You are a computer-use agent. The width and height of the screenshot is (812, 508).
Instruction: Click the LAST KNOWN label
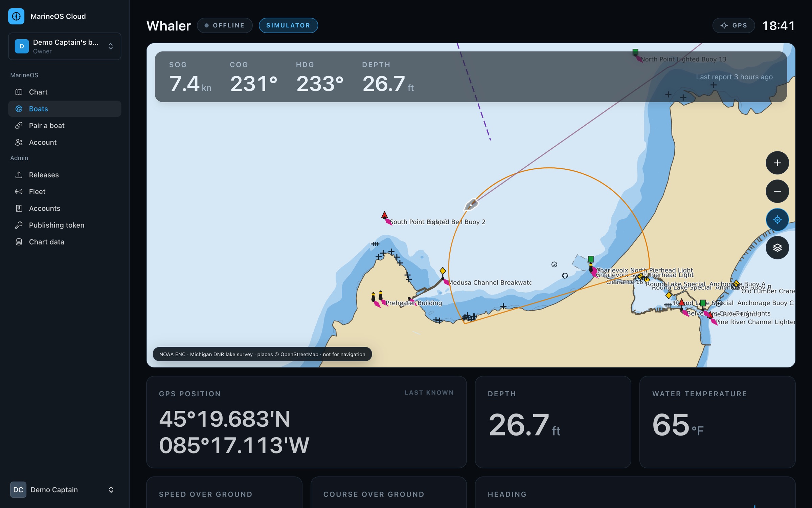pos(429,393)
